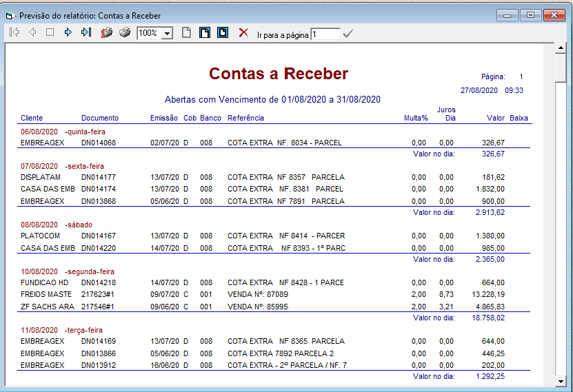The width and height of the screenshot is (573, 392).
Task: Jump to the last page
Action: coord(86,32)
